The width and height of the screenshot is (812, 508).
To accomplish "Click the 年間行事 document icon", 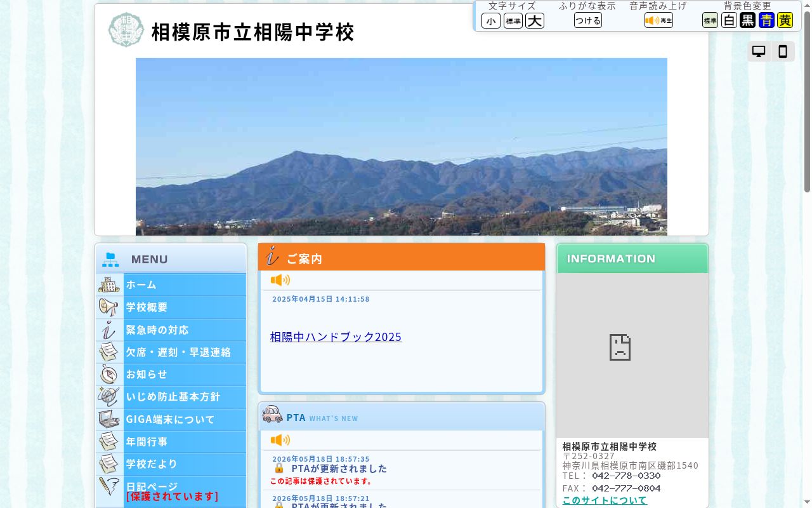I will pos(109,441).
